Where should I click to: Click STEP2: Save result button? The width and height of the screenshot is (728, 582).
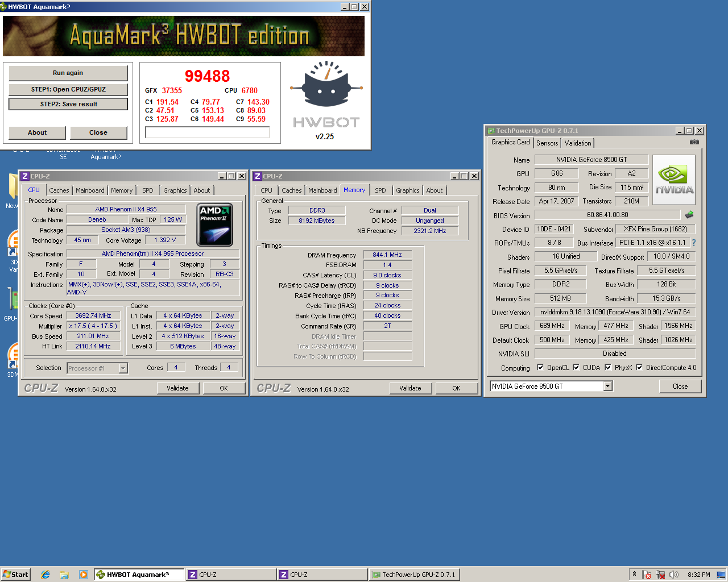click(x=68, y=104)
